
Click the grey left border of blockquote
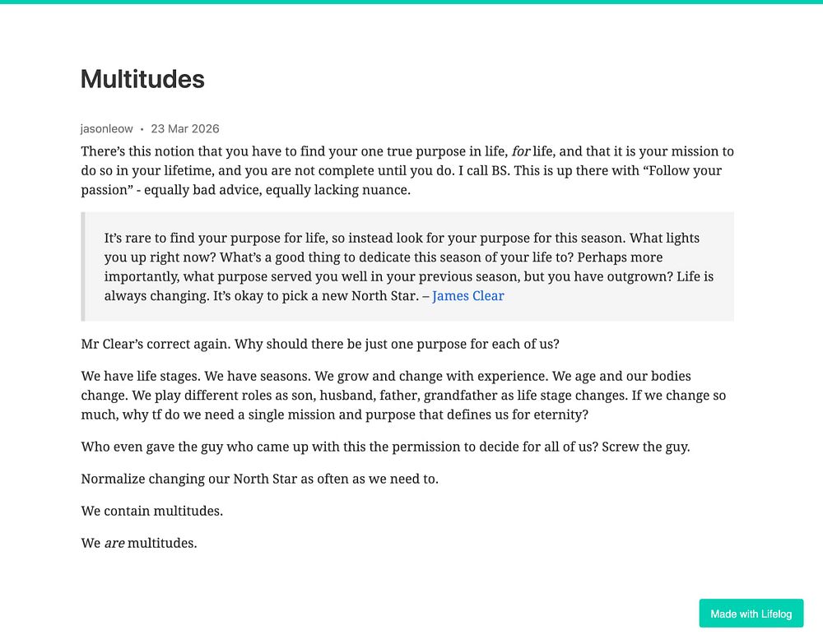tap(83, 266)
